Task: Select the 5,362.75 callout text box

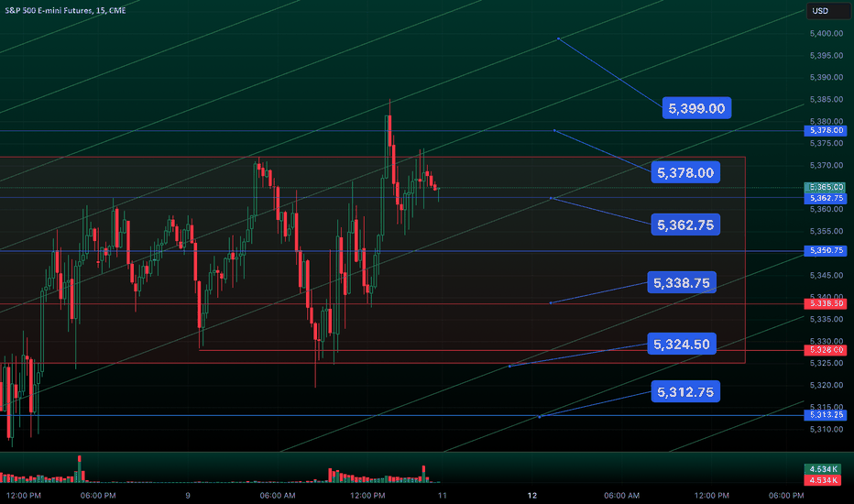Action: click(685, 225)
